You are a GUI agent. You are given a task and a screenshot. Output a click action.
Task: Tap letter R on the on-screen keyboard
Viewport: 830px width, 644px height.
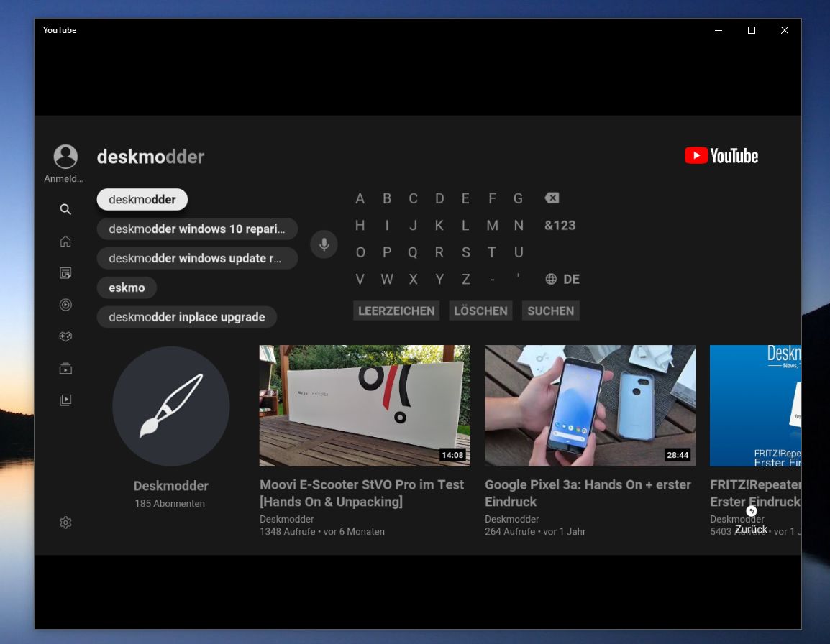(439, 252)
